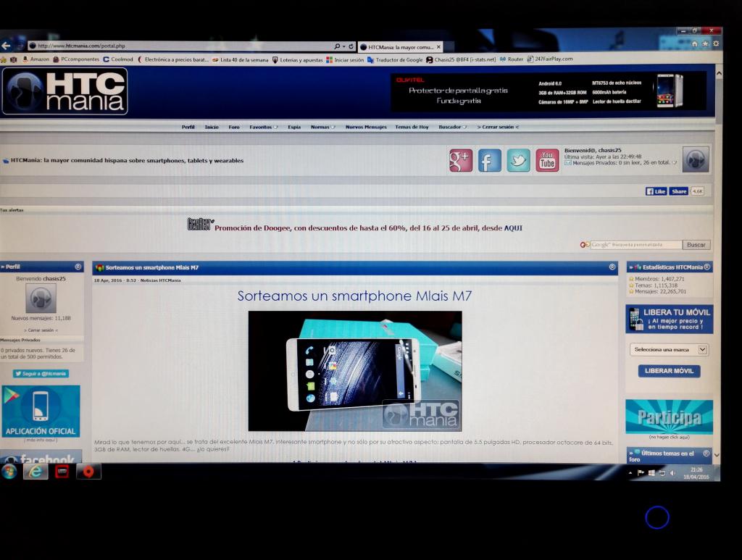Refresh the page using the reload icon
Image resolution: width=742 pixels, height=560 pixels.
tap(351, 46)
